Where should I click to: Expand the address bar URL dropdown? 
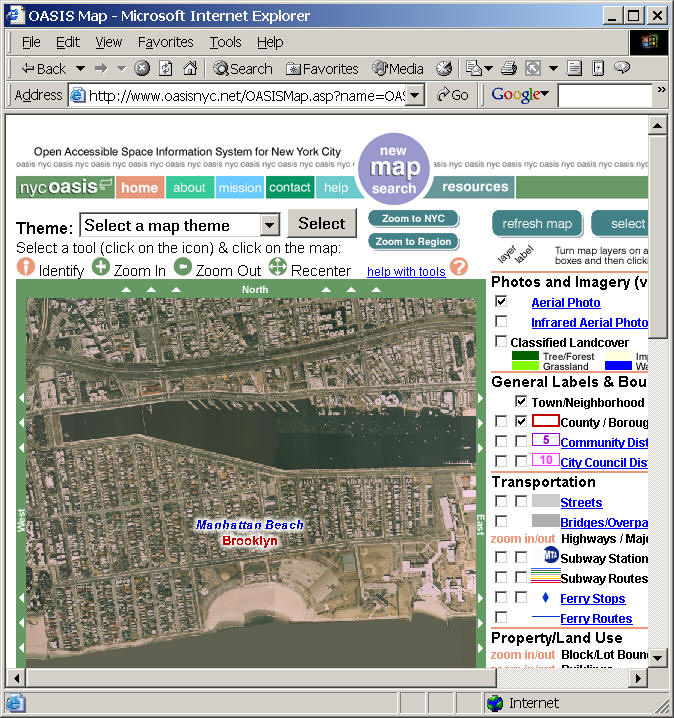[x=415, y=95]
